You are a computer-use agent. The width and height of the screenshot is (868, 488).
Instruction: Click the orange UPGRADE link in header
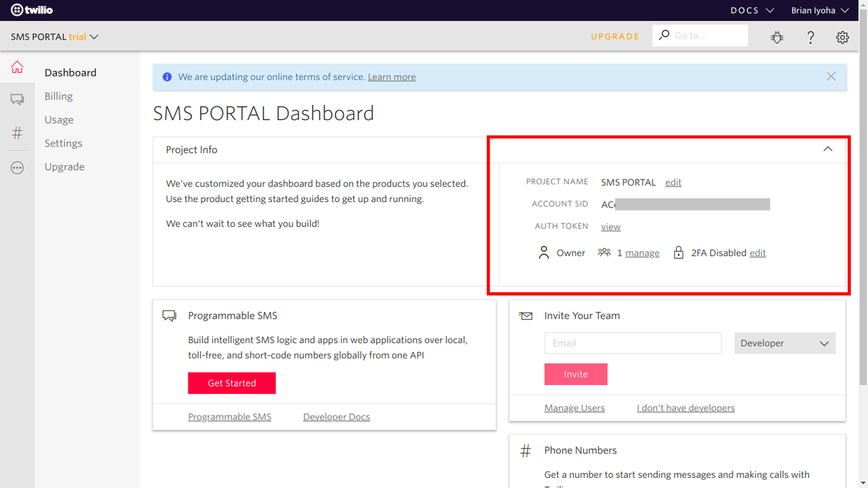point(615,37)
